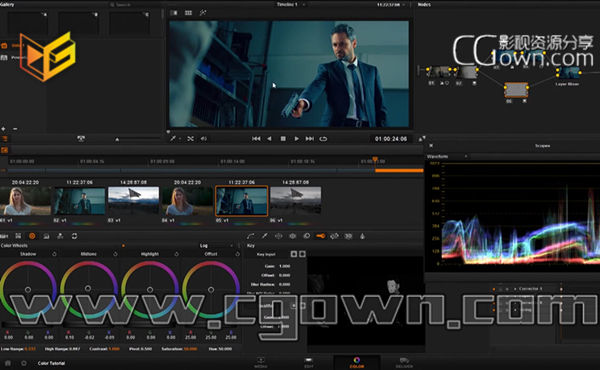
Task: Click the Shadow color wheel center point
Action: [x=28, y=290]
